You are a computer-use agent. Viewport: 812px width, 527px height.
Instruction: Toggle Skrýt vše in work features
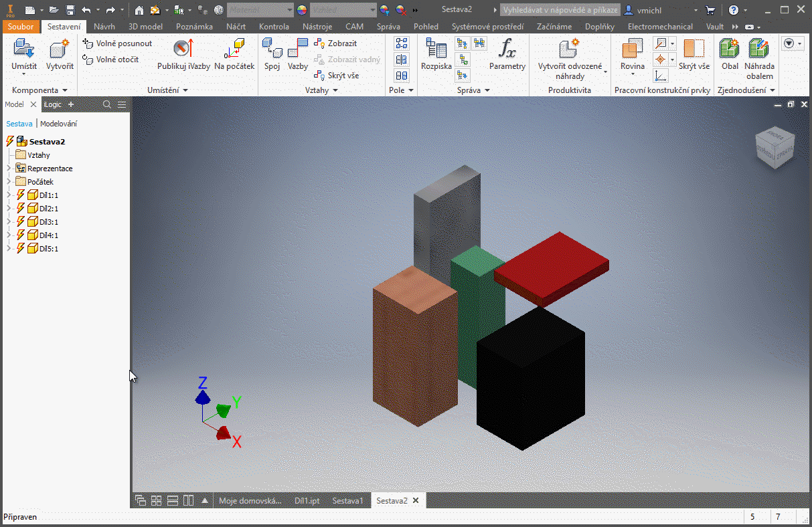point(694,50)
